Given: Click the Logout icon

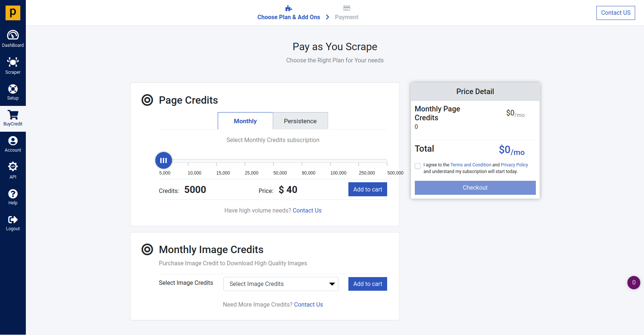Looking at the screenshot, I should tap(13, 220).
